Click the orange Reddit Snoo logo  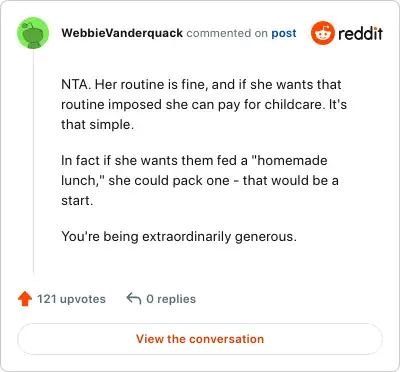point(322,33)
